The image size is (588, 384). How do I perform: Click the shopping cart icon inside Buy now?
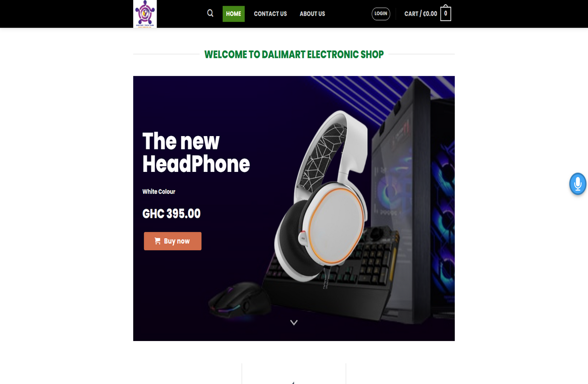pyautogui.click(x=158, y=241)
